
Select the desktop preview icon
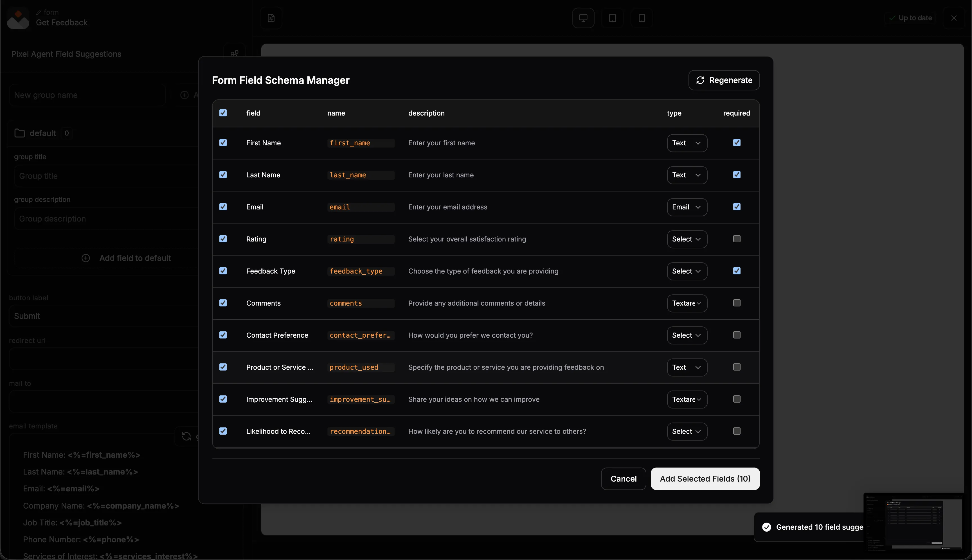pyautogui.click(x=583, y=18)
